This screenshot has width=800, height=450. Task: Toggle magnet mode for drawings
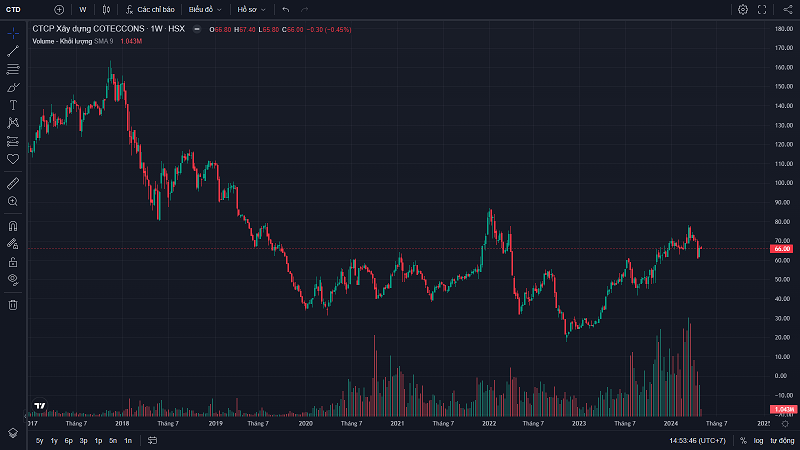pyautogui.click(x=13, y=226)
